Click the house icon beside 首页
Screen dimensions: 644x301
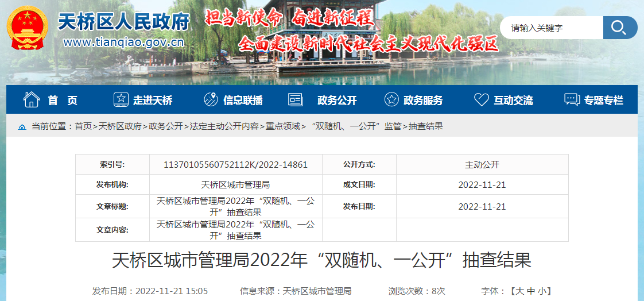(32, 99)
